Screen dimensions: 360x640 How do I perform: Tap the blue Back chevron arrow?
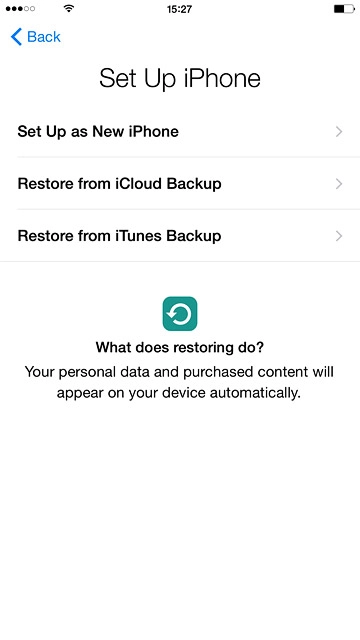tap(16, 37)
